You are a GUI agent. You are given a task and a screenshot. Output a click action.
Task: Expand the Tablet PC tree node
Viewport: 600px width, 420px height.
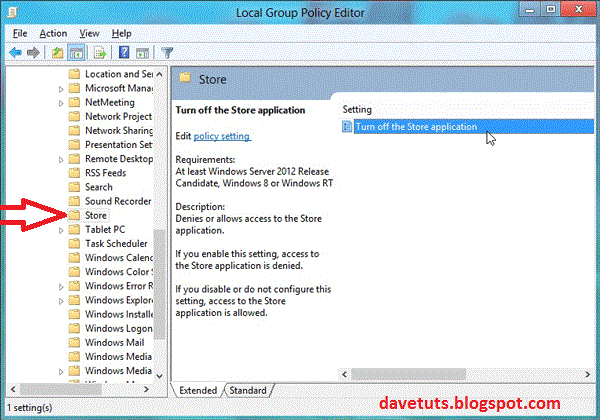tap(61, 230)
